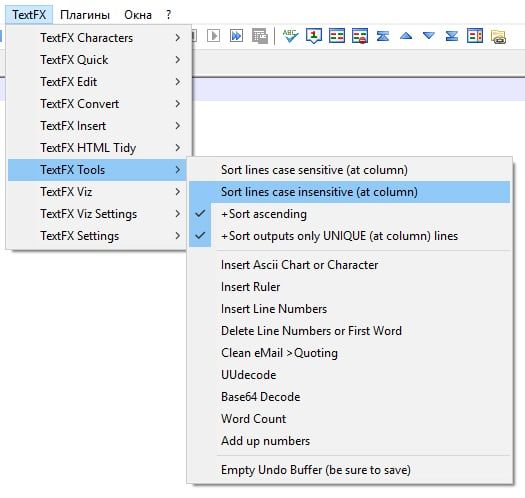
Task: Expand TextFX Quick submenu arrow
Action: point(178,60)
